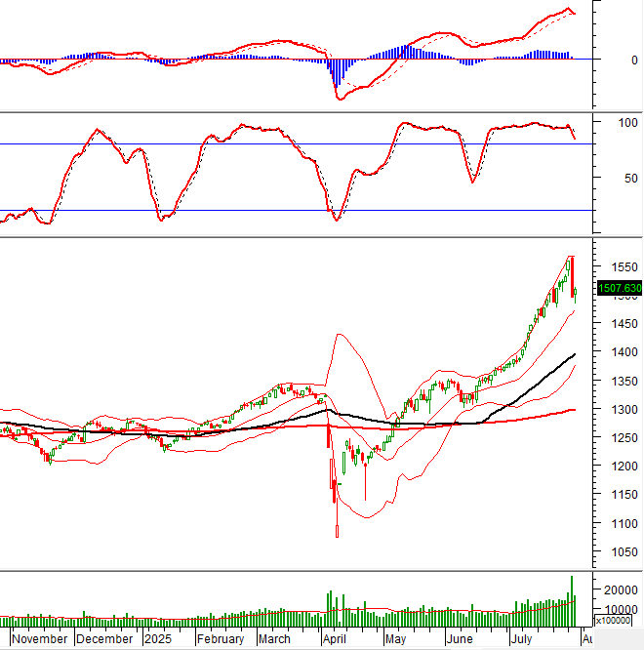Click the x100000 volume multiplier label
This screenshot has height=650, width=644.
[613, 621]
